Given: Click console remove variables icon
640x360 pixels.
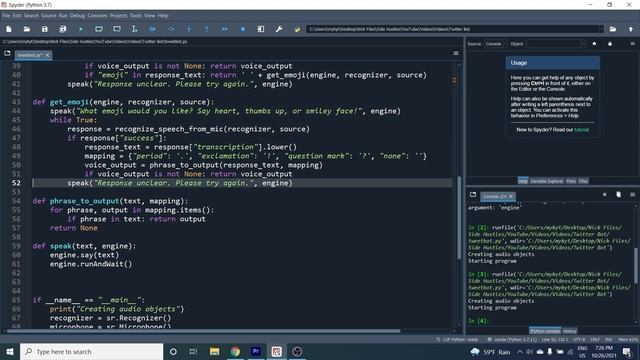Looking at the screenshot, I should point(618,195).
